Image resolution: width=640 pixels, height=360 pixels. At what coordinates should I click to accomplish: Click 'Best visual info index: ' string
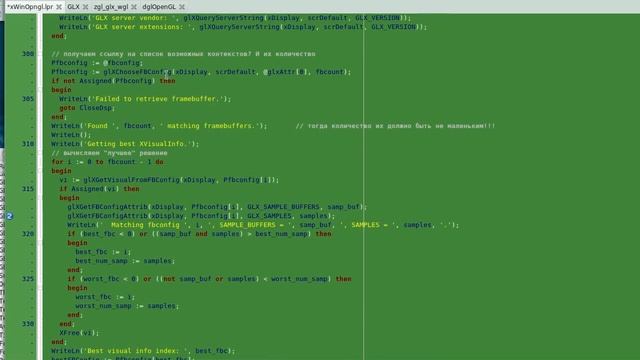pos(137,351)
